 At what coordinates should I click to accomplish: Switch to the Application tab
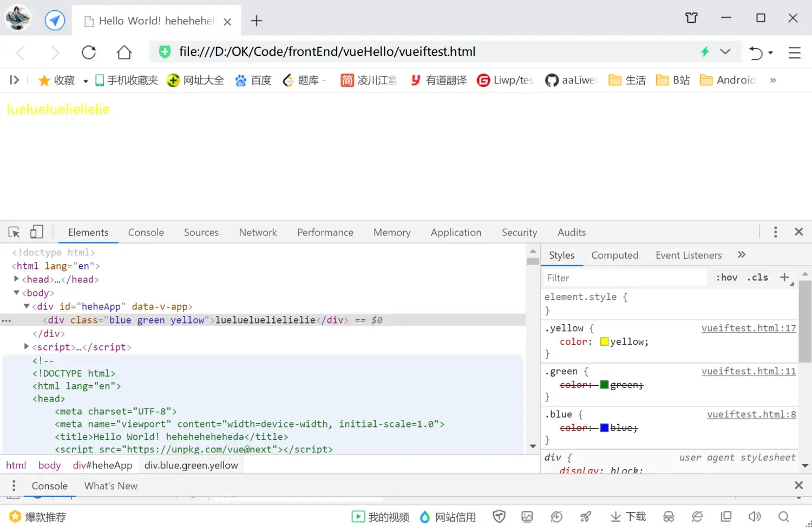click(x=456, y=232)
